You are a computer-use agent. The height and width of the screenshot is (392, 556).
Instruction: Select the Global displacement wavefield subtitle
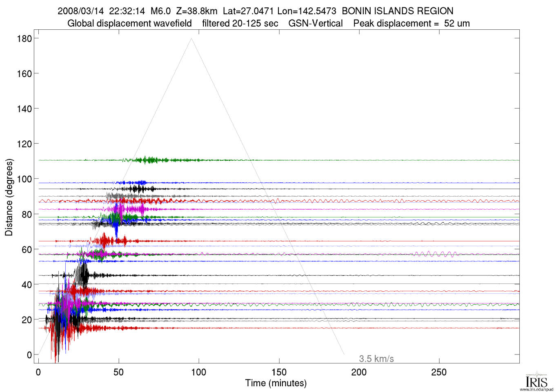tap(129, 23)
